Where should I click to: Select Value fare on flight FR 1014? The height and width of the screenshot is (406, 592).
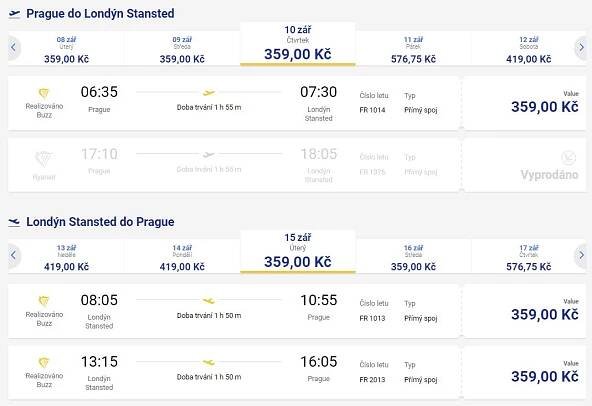pyautogui.click(x=525, y=103)
